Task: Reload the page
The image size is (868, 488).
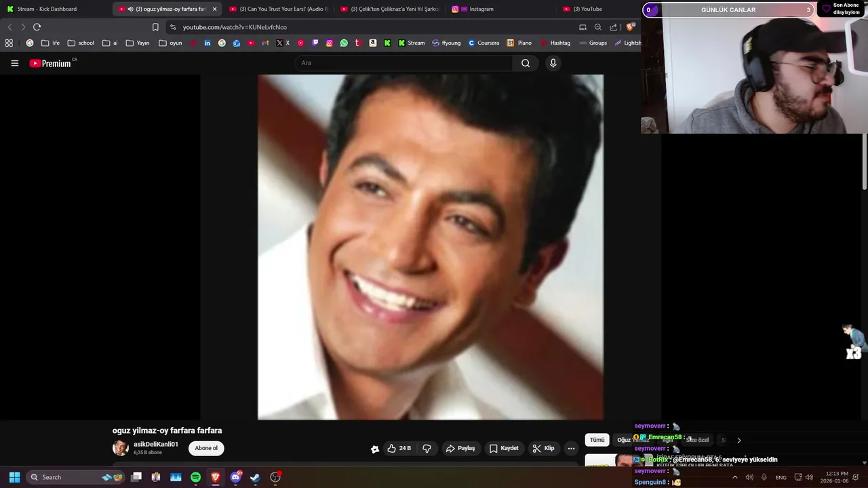Action: tap(37, 27)
